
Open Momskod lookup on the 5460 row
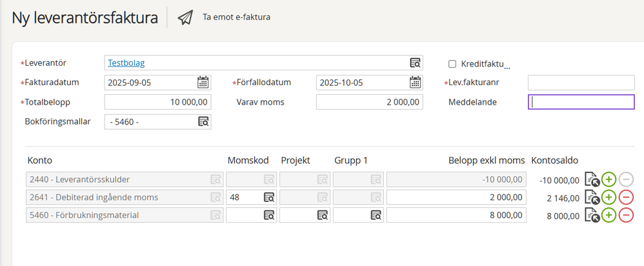269,215
